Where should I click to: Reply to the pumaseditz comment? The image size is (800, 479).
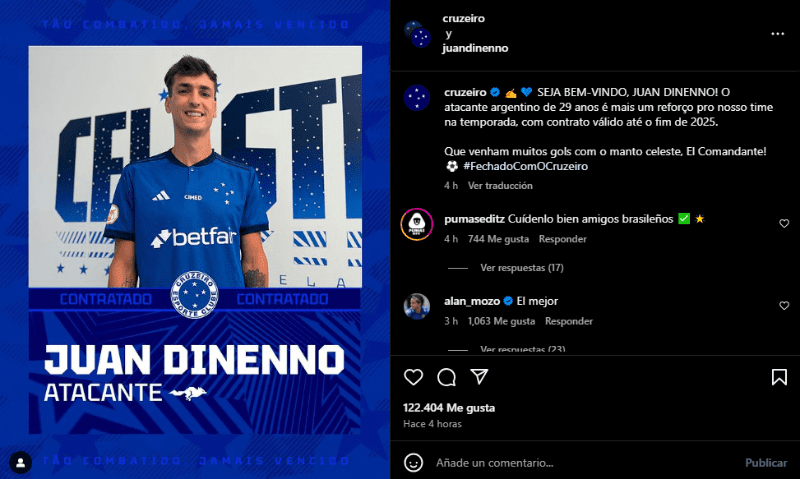click(562, 239)
